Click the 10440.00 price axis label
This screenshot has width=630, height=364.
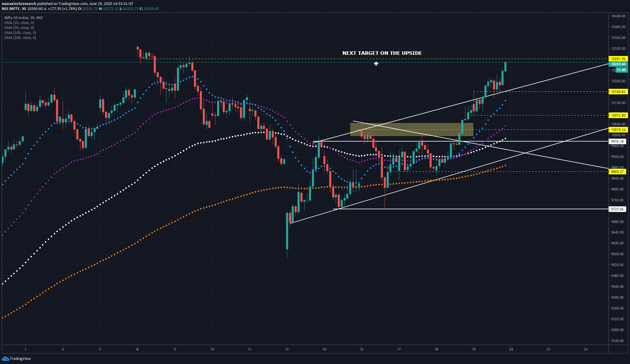click(618, 16)
